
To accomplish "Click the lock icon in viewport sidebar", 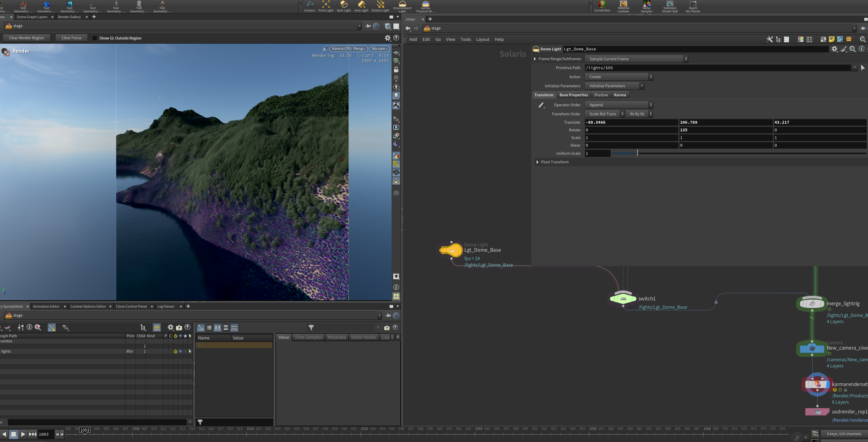I will 396,69.
